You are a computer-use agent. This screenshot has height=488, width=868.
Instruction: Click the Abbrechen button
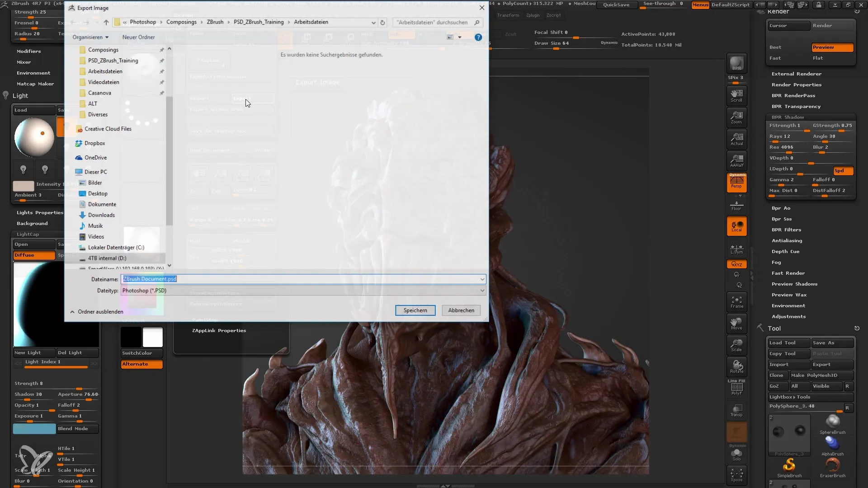point(461,310)
